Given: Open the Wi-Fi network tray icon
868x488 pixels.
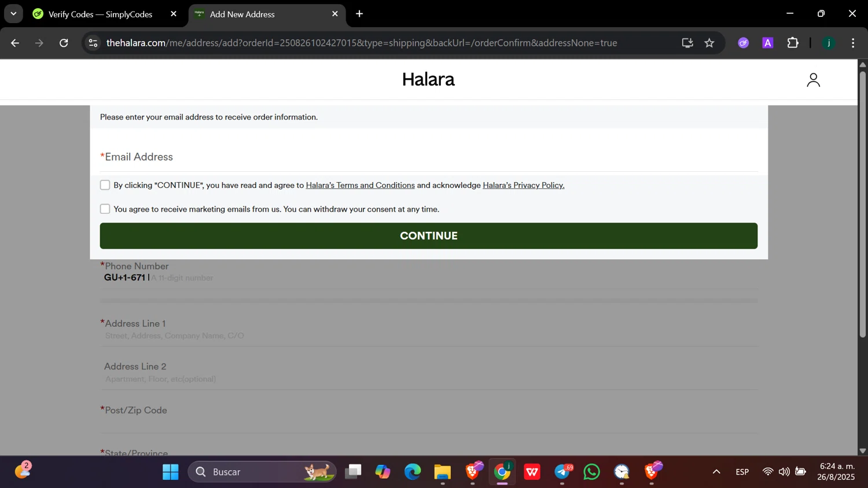Looking at the screenshot, I should (x=768, y=472).
